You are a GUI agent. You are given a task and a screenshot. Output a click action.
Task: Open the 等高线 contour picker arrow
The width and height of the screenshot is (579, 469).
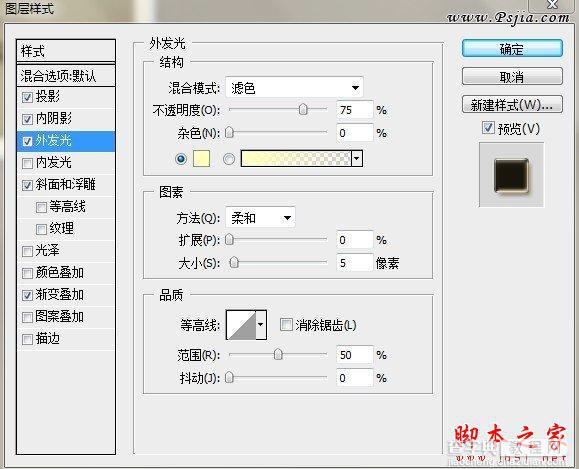tap(261, 325)
